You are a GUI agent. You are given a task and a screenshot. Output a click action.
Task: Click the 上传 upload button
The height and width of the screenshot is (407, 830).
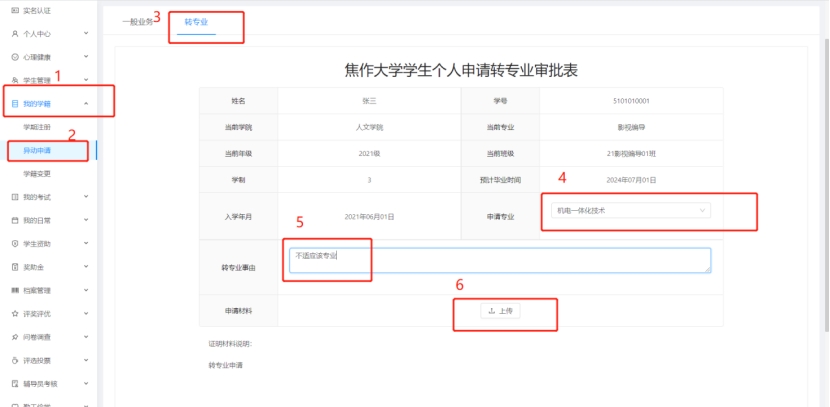pos(500,311)
